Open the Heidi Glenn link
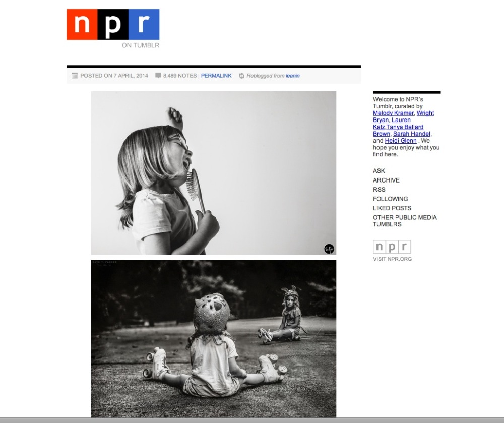This screenshot has height=423, width=504. 401,141
